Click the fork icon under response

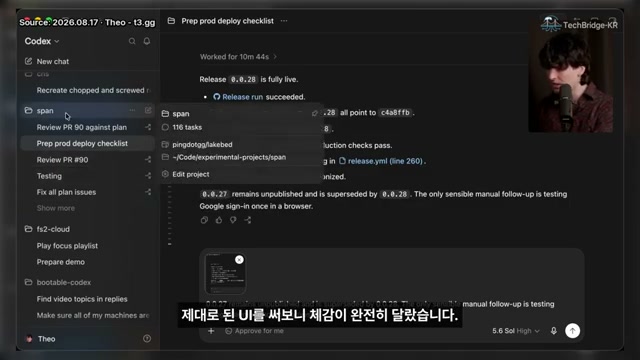tap(248, 220)
